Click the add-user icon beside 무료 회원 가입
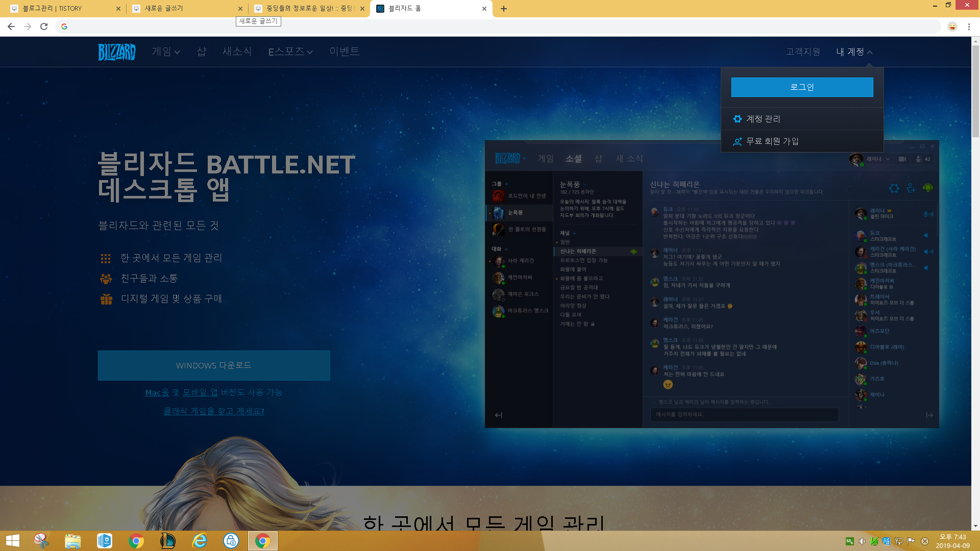This screenshot has width=980, height=551. [x=737, y=141]
